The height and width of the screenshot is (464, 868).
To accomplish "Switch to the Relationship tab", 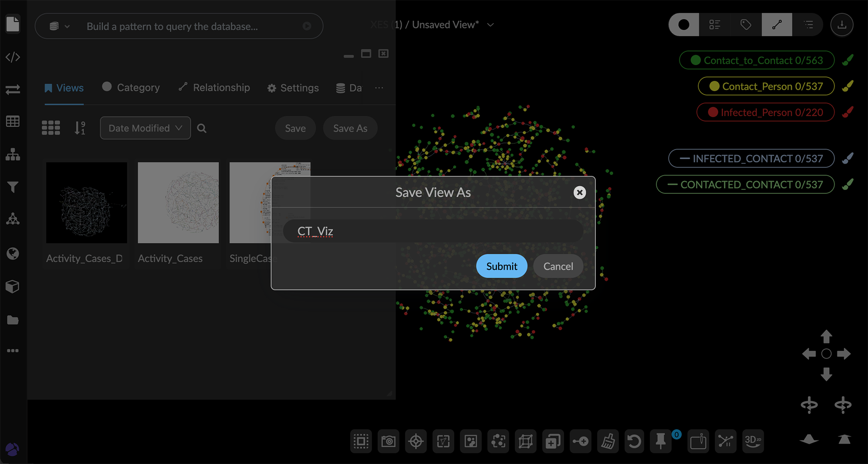I will (214, 87).
